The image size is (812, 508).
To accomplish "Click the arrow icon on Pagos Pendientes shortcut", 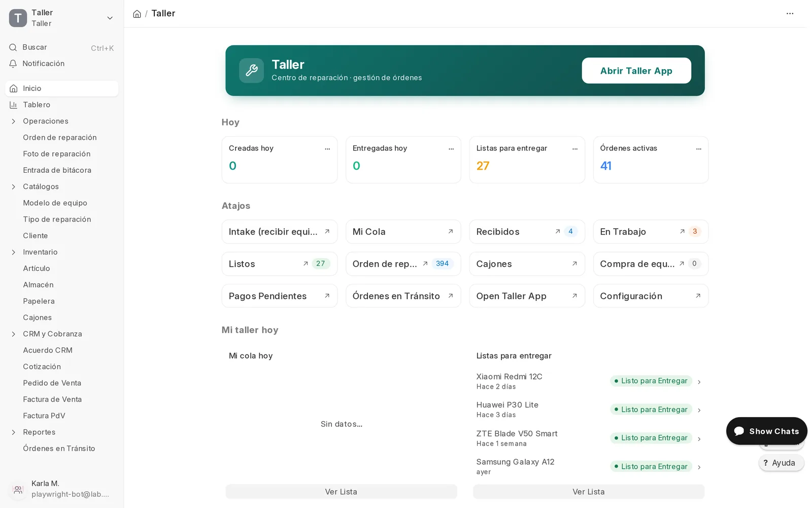I will [x=327, y=296].
